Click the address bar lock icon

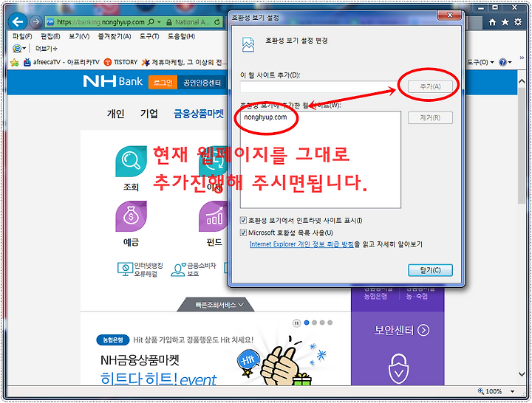click(169, 22)
